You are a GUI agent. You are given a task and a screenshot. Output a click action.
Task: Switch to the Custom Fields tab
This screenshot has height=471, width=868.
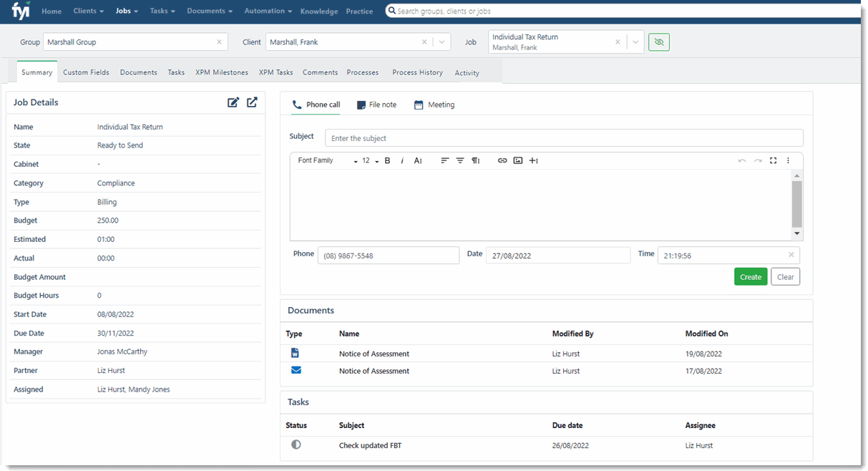coord(86,72)
